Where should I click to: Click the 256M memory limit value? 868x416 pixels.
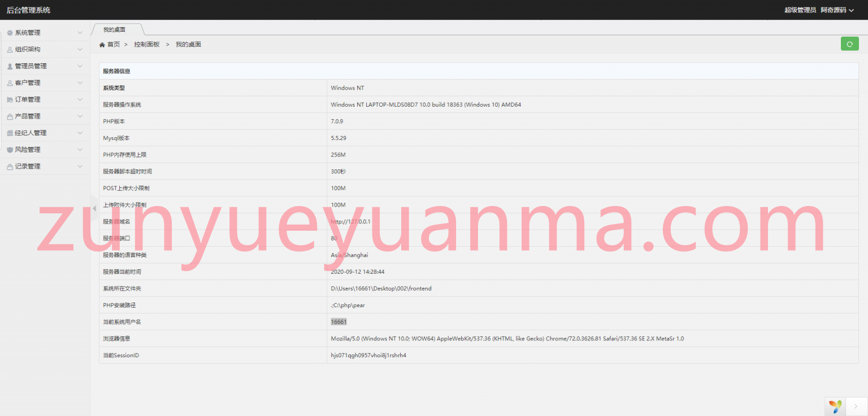coord(338,155)
